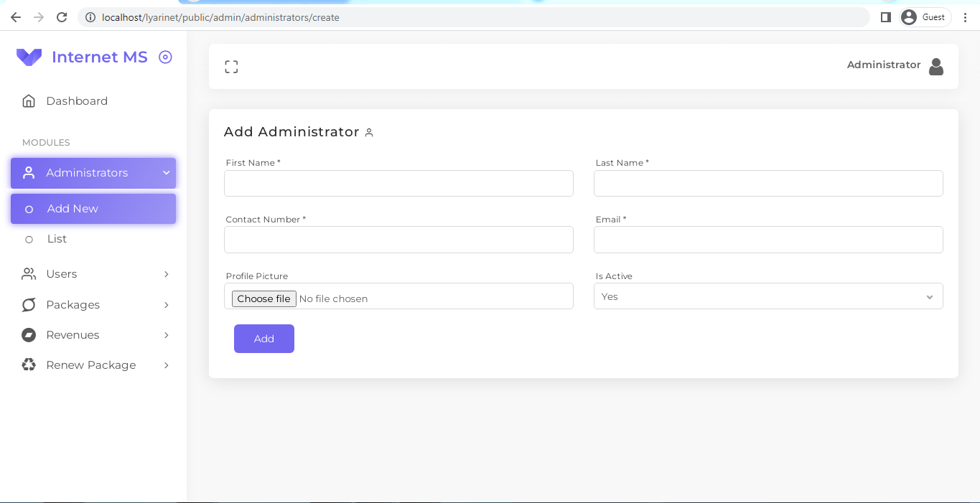
Task: Click the Users group icon
Action: 29,274
